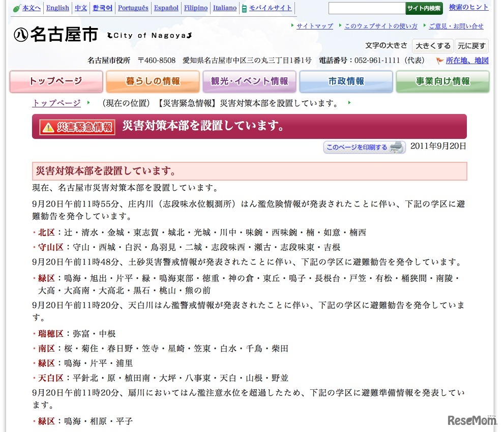This screenshot has height=432, width=504.
Task: Click the warning triangle on 災害緊急情報 banner
Action: (x=49, y=127)
